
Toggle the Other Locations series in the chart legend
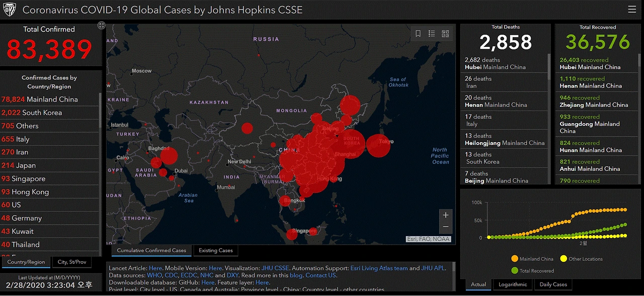581,259
